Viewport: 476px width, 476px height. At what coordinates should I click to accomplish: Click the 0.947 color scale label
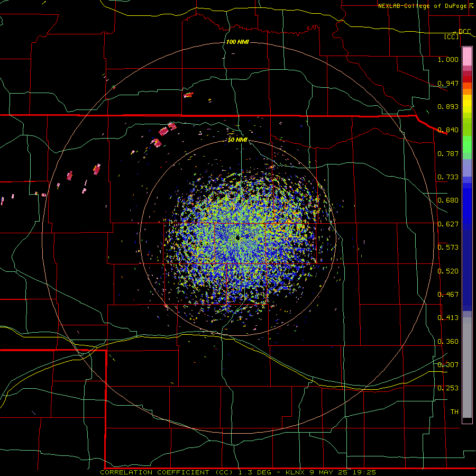[x=448, y=83]
